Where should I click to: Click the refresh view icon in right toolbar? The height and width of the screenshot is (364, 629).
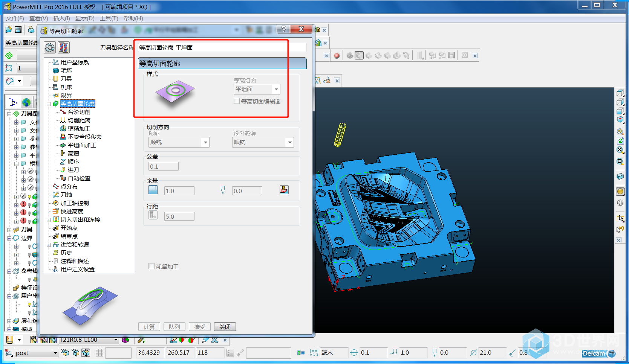coord(620,141)
